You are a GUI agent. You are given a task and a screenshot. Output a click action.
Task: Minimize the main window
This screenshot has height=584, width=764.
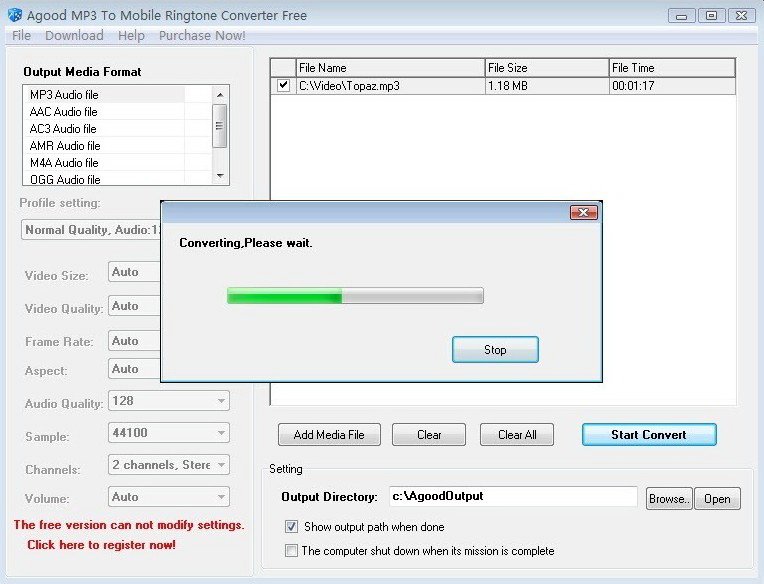(682, 16)
